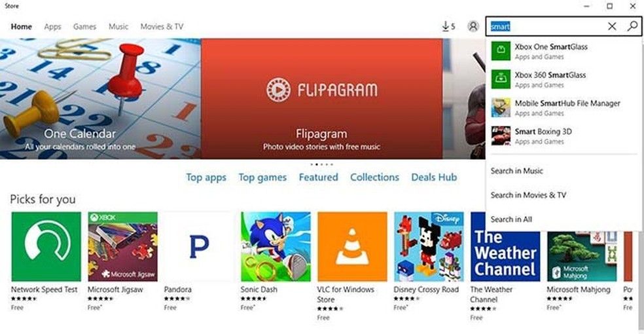The image size is (644, 334).
Task: Select Xbox One SmartGlass suggestion
Action: (x=563, y=51)
